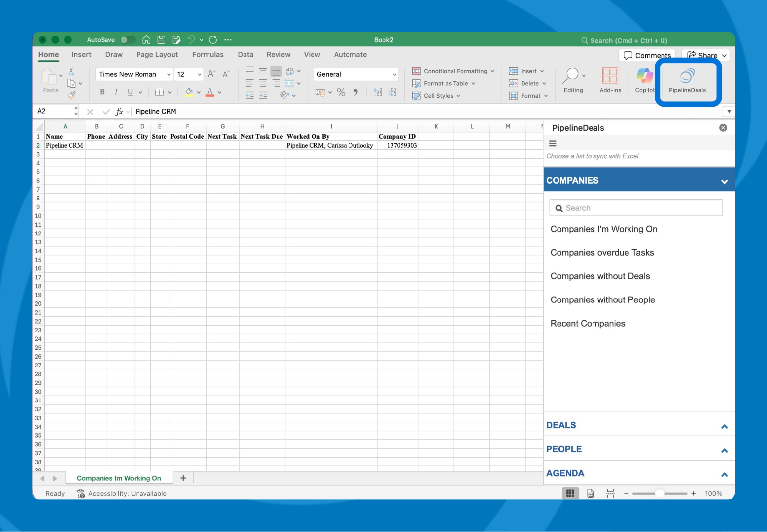Screen dimensions: 767x532
Task: Apply percent style format
Action: point(341,93)
